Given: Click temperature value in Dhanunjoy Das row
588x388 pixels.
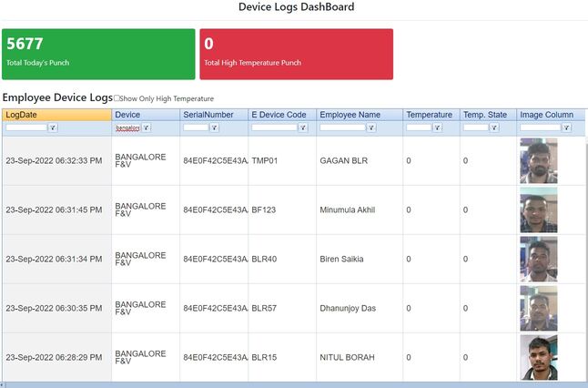Looking at the screenshot, I should 409,308.
